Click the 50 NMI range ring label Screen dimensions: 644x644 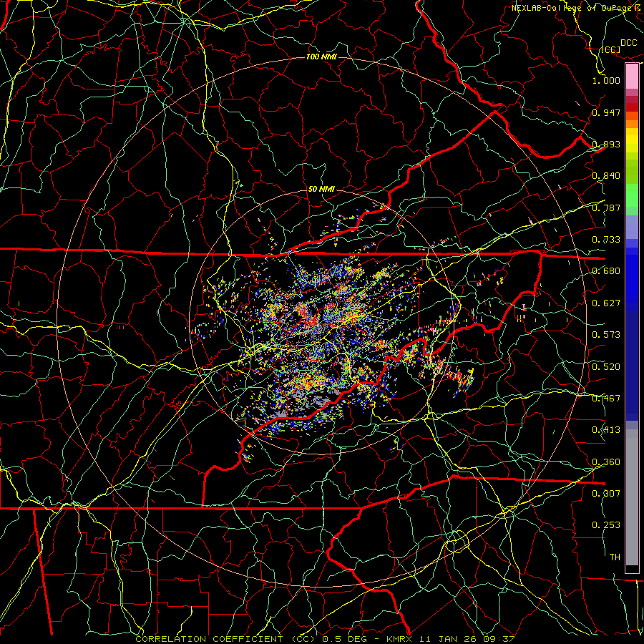[321, 189]
